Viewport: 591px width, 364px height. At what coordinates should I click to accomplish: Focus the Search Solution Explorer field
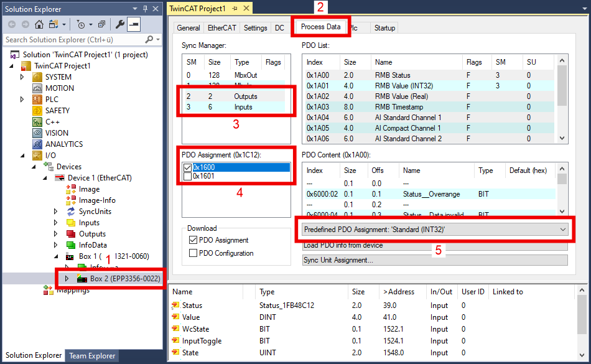[x=73, y=40]
